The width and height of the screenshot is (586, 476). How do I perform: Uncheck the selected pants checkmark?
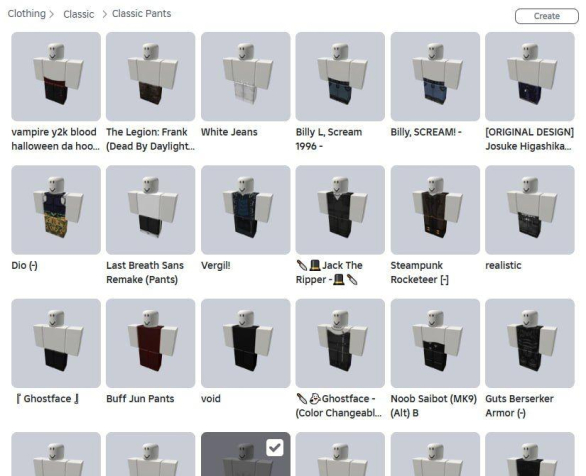tap(275, 448)
